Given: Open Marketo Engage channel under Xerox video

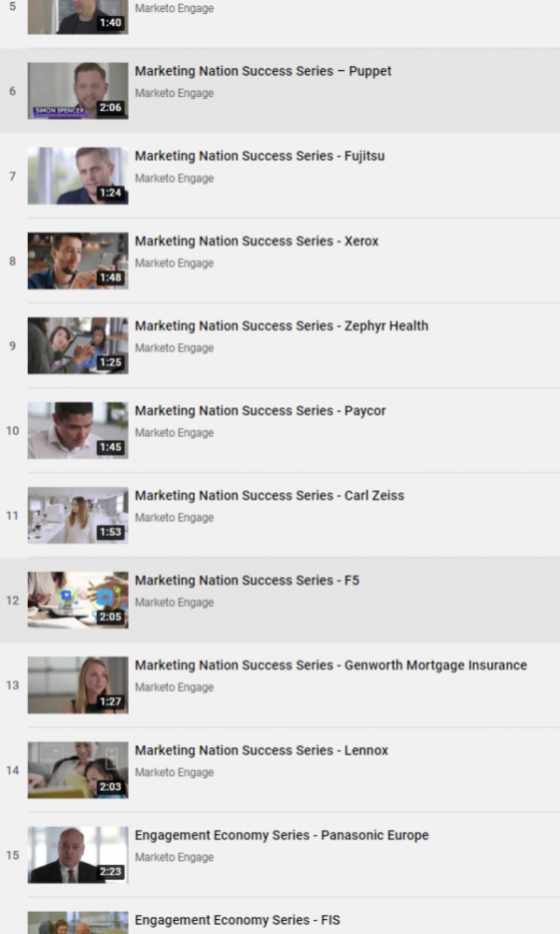Looking at the screenshot, I should [175, 262].
